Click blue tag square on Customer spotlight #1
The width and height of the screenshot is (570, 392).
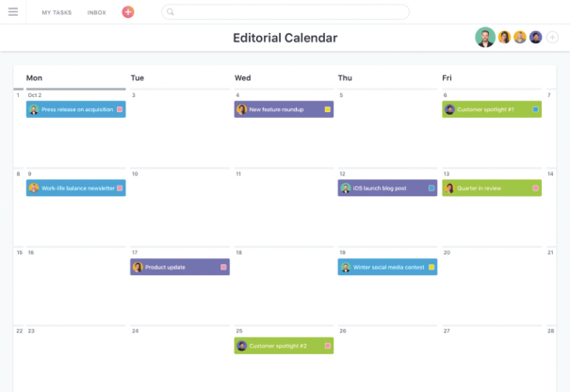pyautogui.click(x=535, y=109)
